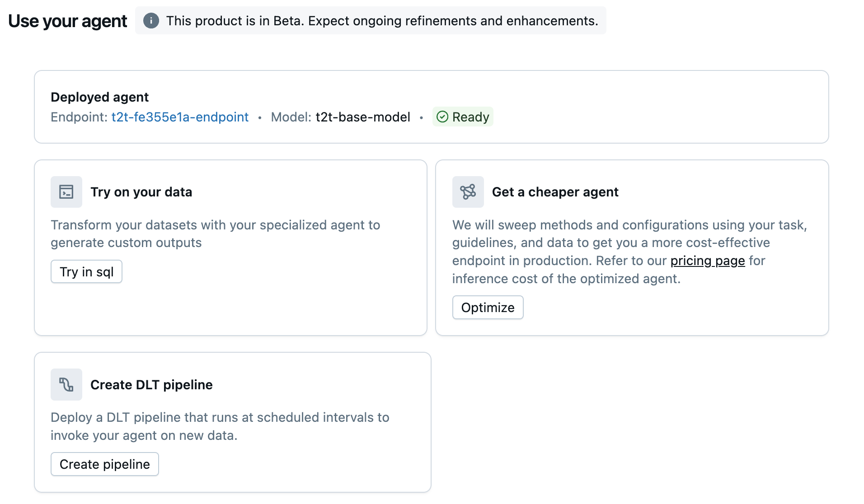Select the t2t-base-model model name text

[363, 117]
